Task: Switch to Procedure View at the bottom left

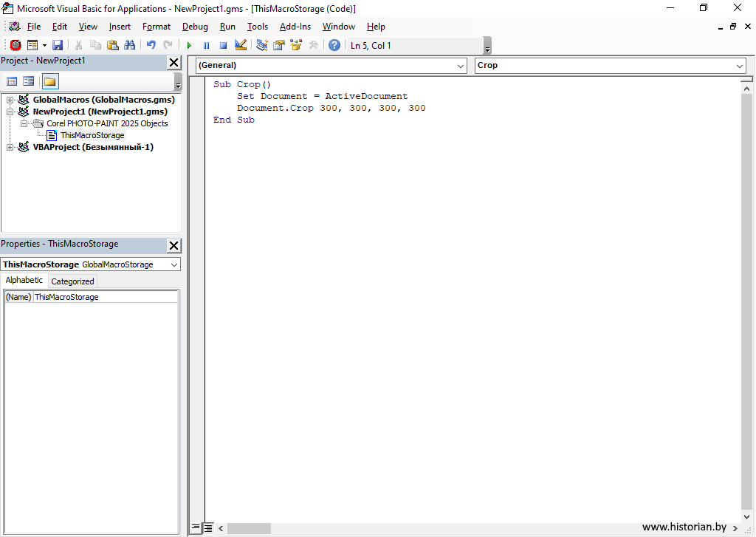Action: pyautogui.click(x=196, y=528)
